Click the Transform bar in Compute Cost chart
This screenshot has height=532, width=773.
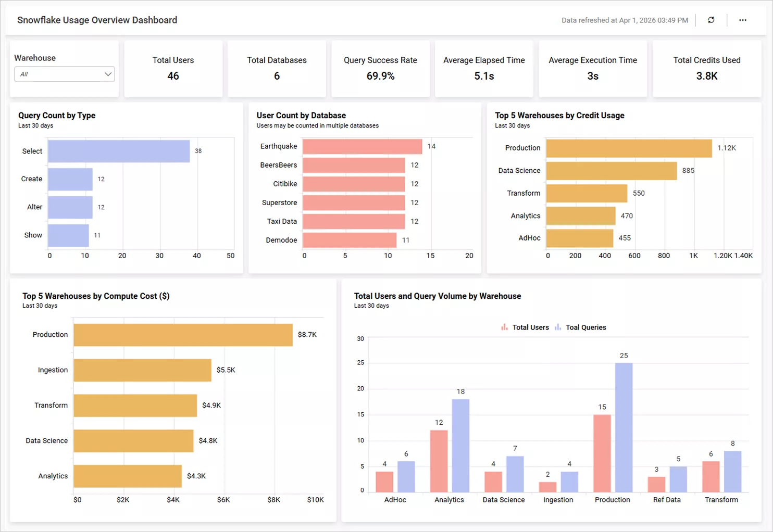pyautogui.click(x=135, y=406)
